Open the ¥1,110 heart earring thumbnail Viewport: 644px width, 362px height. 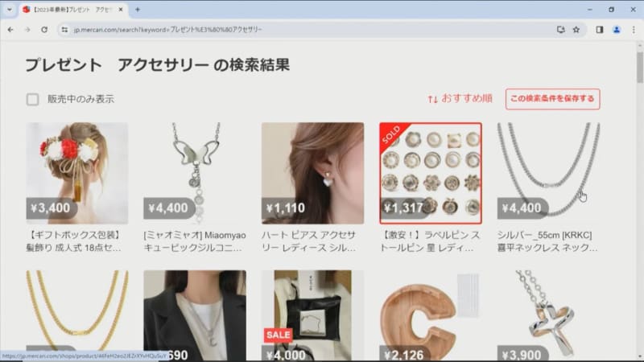[312, 173]
